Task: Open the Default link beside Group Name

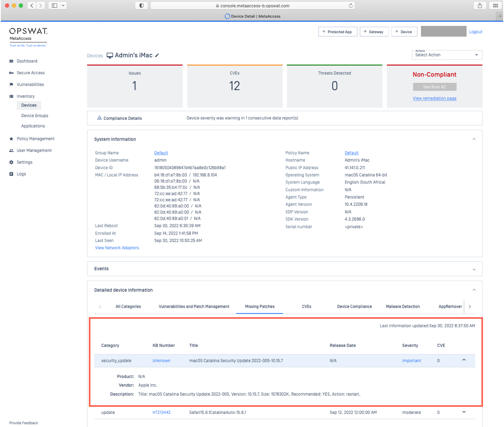Action: point(161,153)
